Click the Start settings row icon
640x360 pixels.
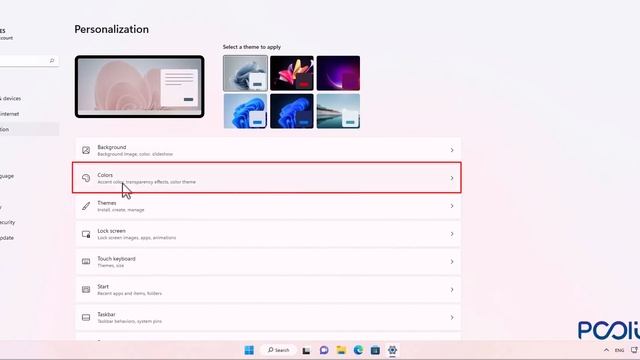86,289
